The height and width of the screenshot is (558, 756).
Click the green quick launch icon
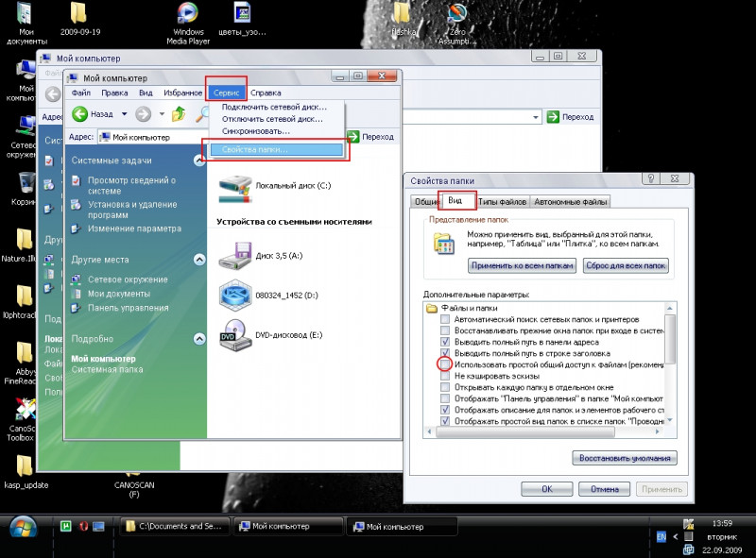pos(65,526)
